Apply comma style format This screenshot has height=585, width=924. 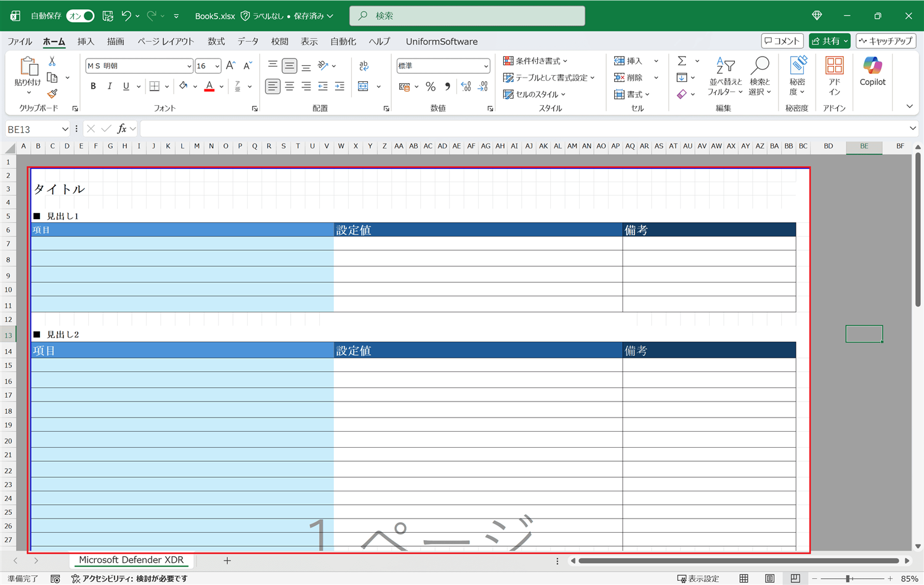pos(447,87)
